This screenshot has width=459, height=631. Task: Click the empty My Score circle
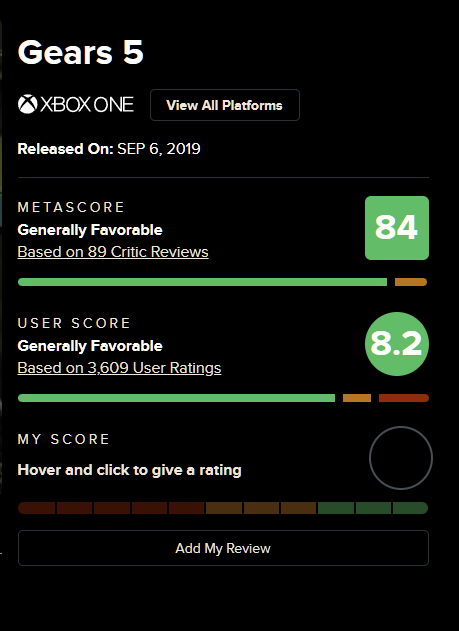(401, 458)
